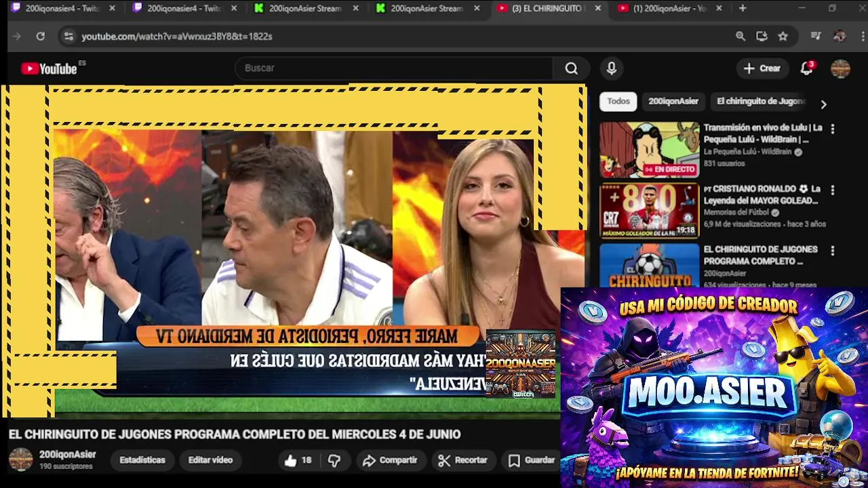Start voice search with the microphone
Screen dimensions: 868x488
click(x=612, y=68)
